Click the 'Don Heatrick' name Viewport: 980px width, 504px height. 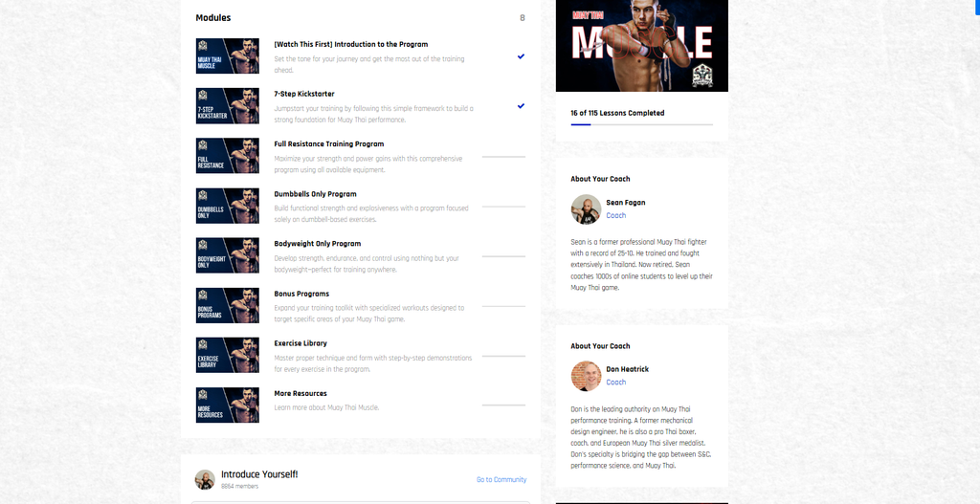pyautogui.click(x=628, y=369)
